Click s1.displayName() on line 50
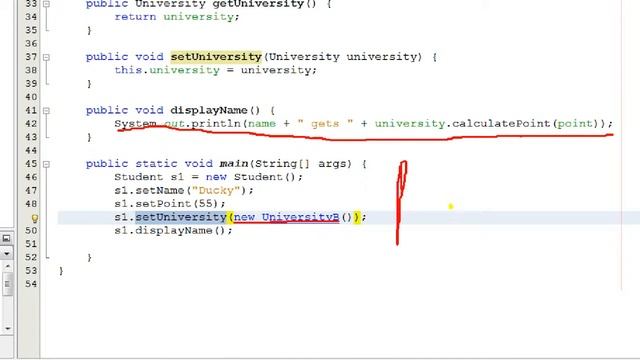The height and width of the screenshot is (360, 640). click(173, 230)
